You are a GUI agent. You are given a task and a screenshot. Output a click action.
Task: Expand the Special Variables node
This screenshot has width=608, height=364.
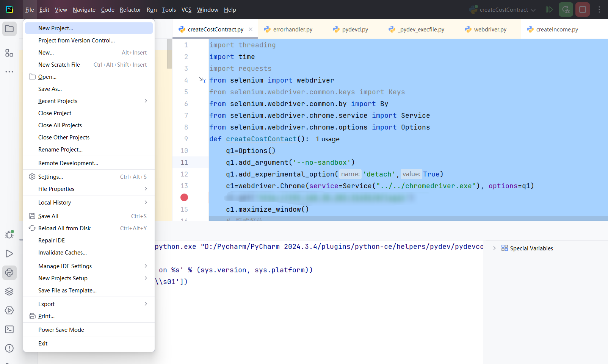(494, 248)
